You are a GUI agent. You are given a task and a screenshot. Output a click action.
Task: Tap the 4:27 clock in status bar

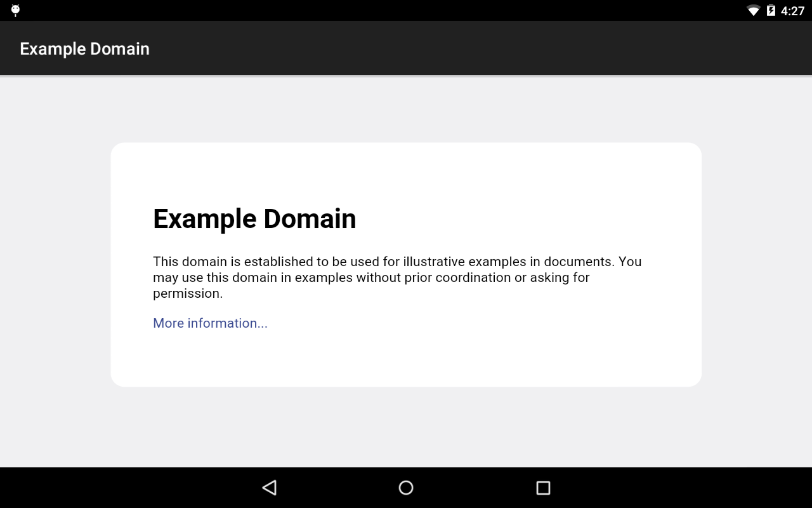[x=792, y=11]
